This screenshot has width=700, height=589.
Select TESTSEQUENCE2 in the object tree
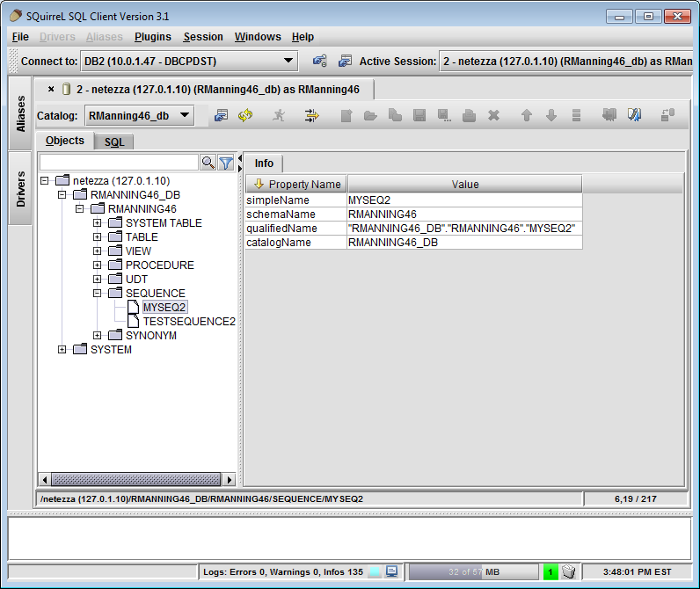(189, 322)
